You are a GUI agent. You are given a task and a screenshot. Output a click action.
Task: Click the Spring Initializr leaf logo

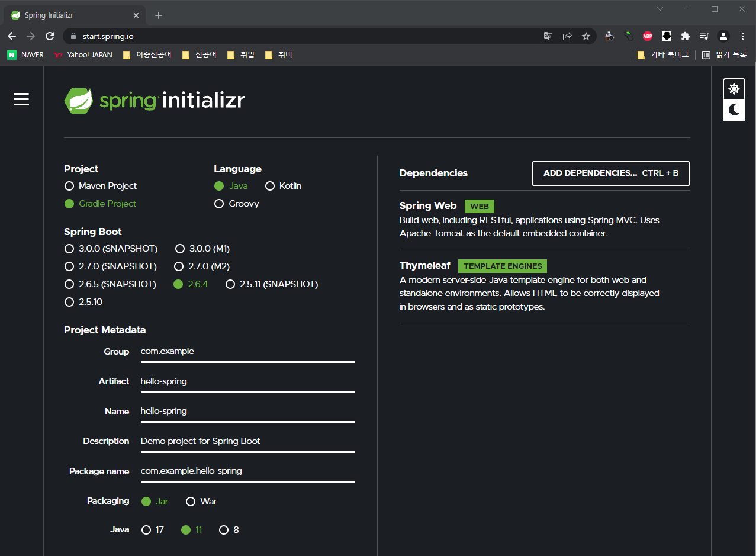(79, 101)
